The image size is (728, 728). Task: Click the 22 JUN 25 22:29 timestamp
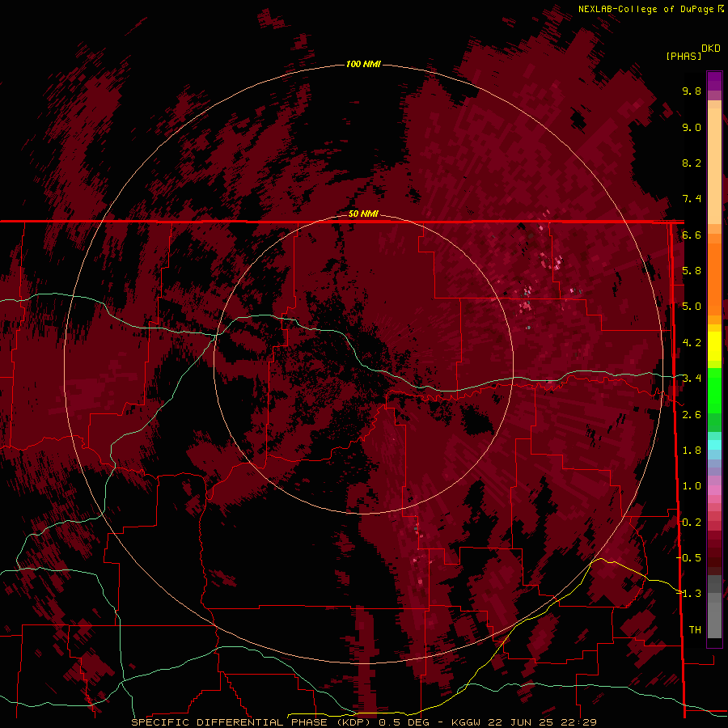coord(542,722)
